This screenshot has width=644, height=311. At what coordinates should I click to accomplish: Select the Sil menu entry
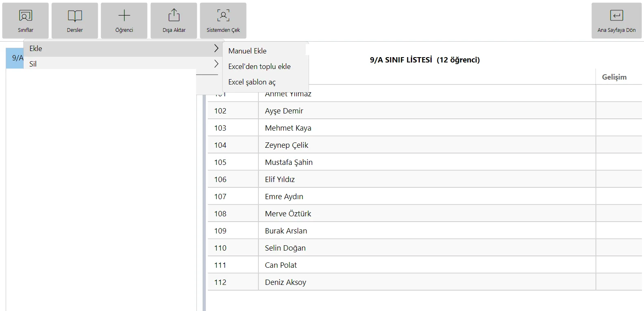123,64
